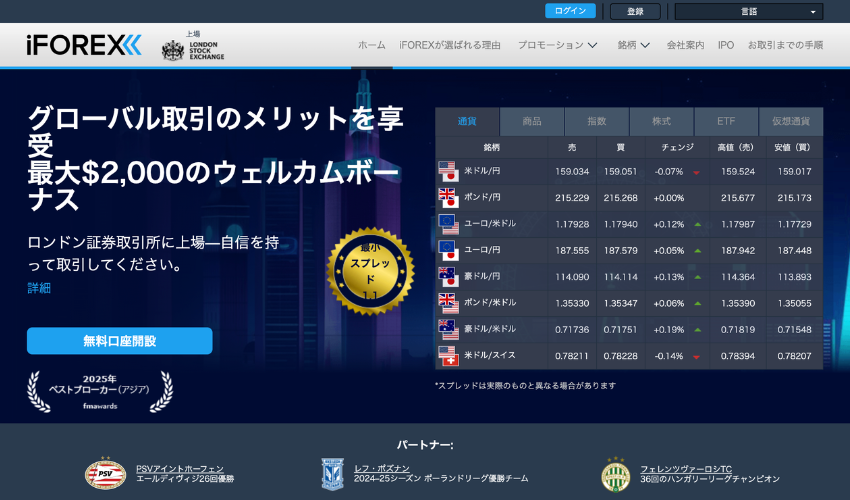Click change value -0.14%
This screenshot has width=850, height=500.
pos(668,356)
